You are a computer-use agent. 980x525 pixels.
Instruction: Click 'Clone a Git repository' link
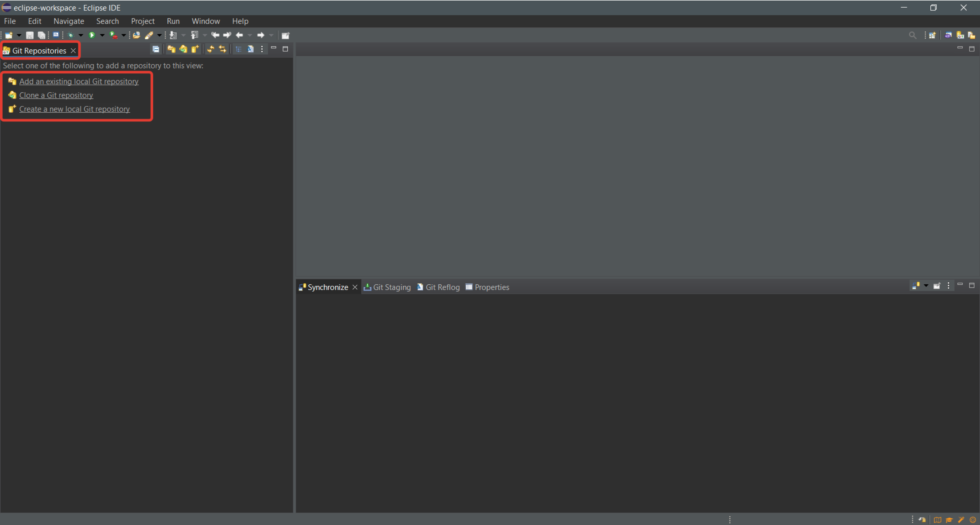(x=56, y=95)
